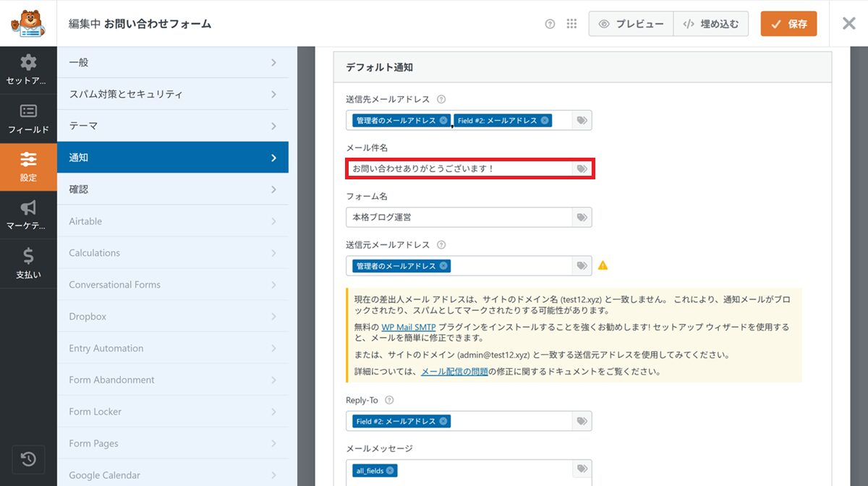Image resolution: width=868 pixels, height=486 pixels.
Task: Open the Fields panel in sidebar
Action: coord(28,118)
